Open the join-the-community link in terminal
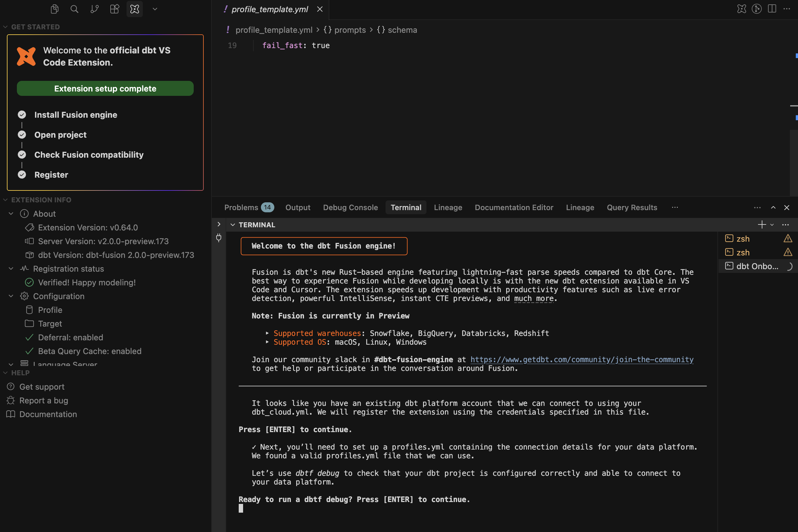The width and height of the screenshot is (798, 532). [582, 360]
